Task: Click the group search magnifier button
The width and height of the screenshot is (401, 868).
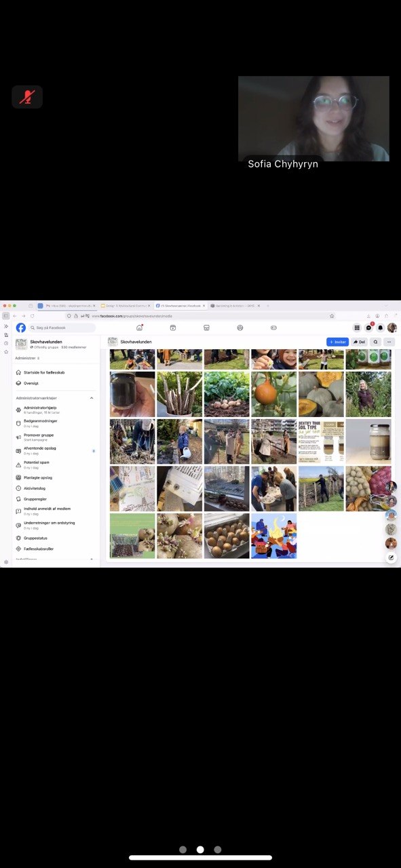Action: click(x=375, y=342)
